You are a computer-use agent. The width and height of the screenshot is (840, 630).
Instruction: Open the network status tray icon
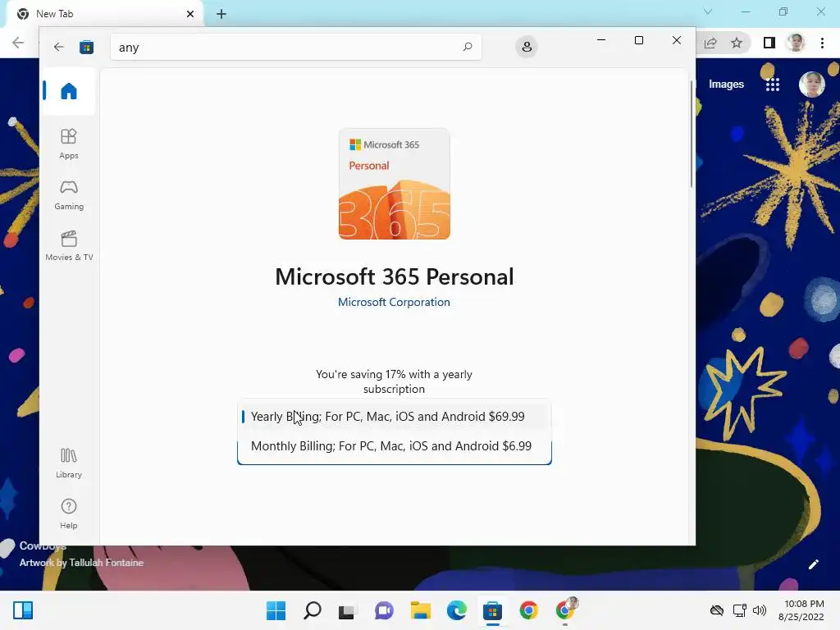740,610
